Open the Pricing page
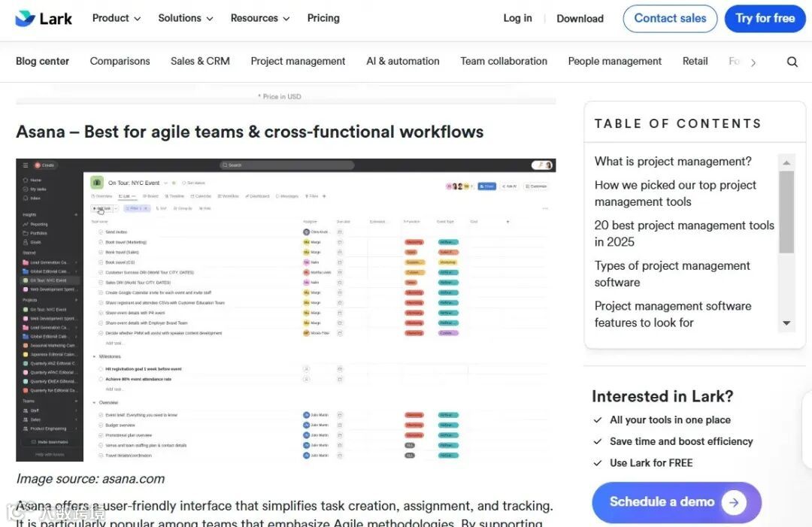The width and height of the screenshot is (812, 527). (x=323, y=18)
